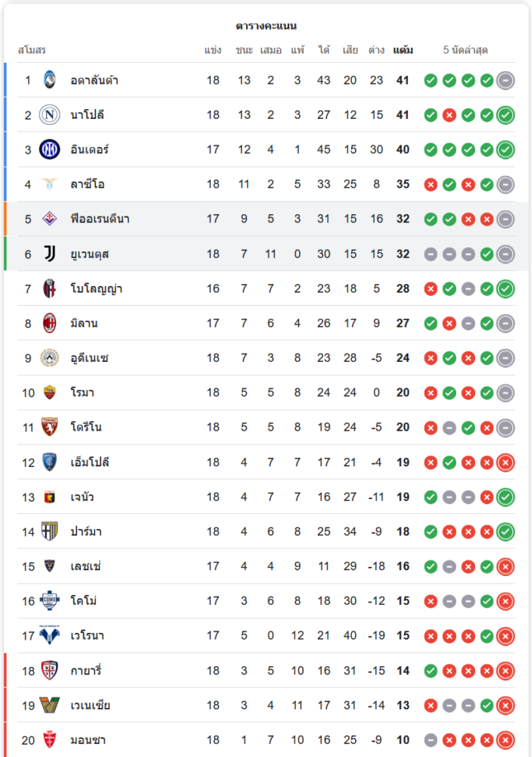Open the โบโลญญ่า team link
Screen dimensions: 532x757
point(96,288)
